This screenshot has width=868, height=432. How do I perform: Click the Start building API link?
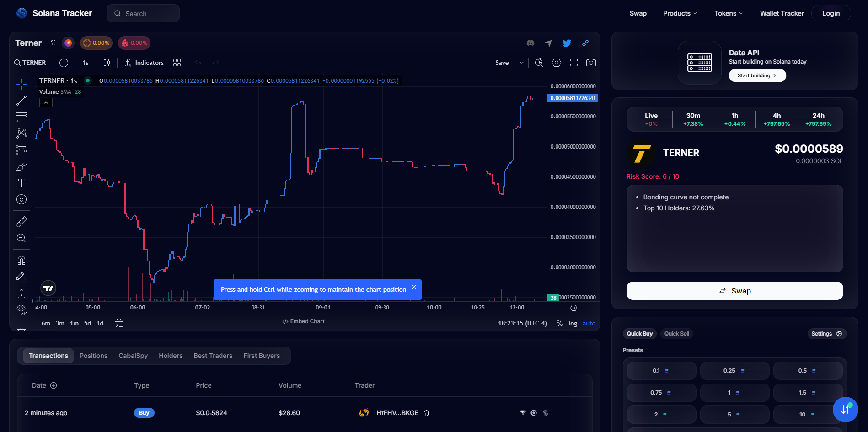[x=757, y=75]
